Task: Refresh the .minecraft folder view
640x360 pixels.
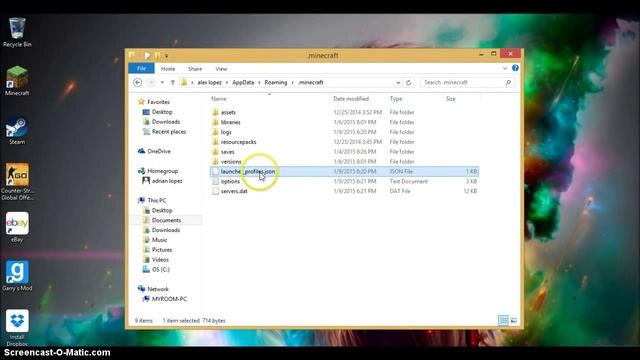Action: pos(408,82)
